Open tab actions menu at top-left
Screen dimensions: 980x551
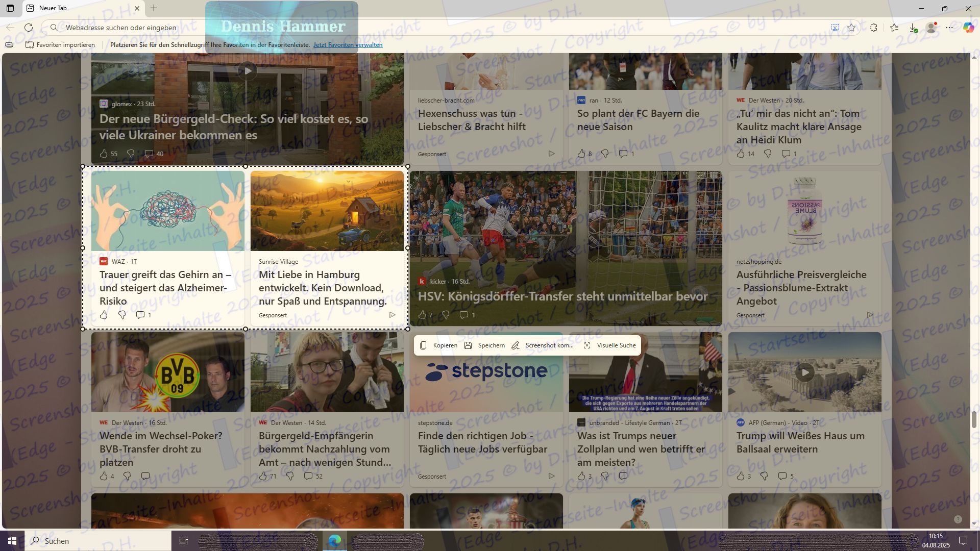(10, 8)
